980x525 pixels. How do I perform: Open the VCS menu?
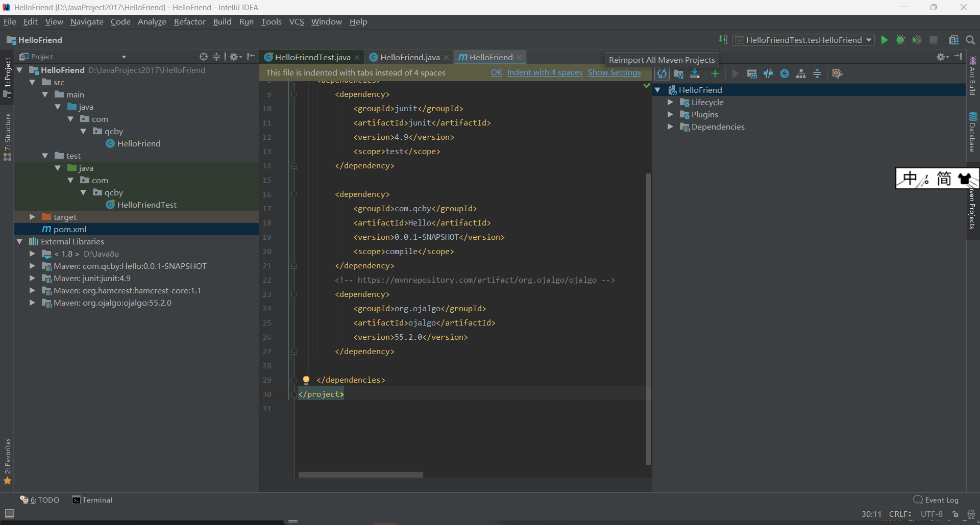(296, 21)
